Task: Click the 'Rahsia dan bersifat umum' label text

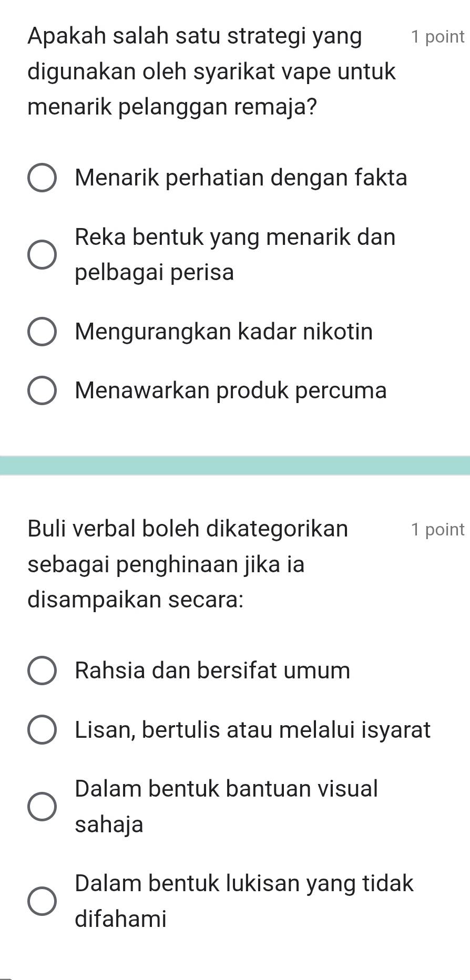Action: tap(212, 670)
